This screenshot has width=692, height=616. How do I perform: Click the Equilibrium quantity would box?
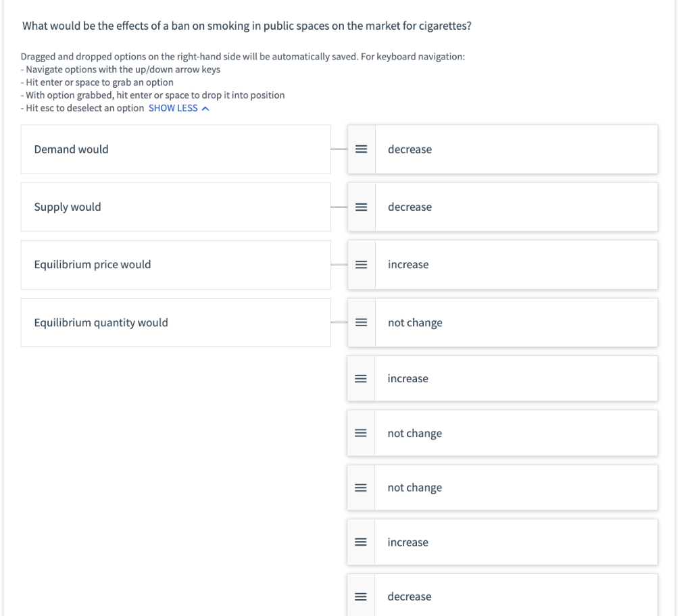[176, 323]
